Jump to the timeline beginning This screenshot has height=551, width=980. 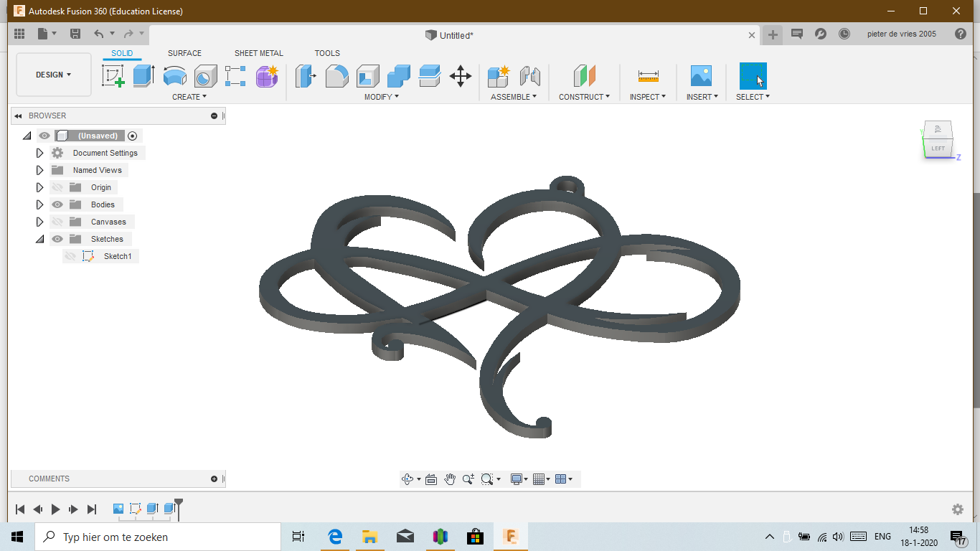(20, 509)
